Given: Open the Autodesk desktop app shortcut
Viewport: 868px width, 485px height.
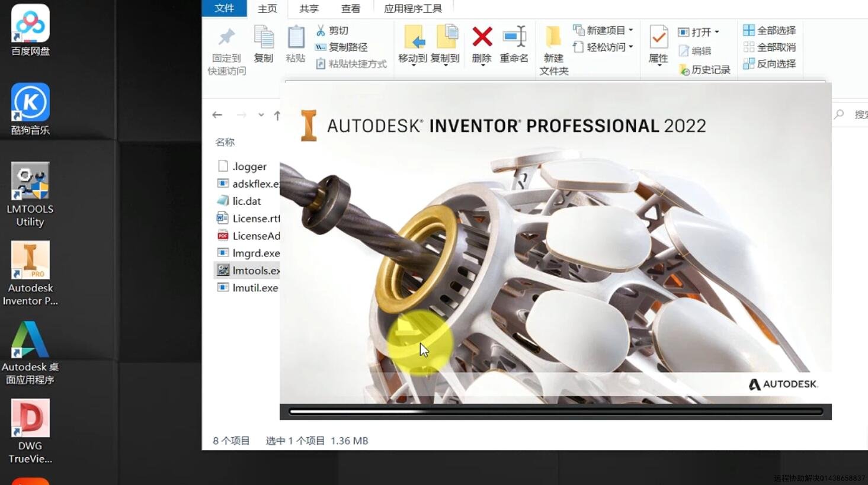Looking at the screenshot, I should click(30, 353).
